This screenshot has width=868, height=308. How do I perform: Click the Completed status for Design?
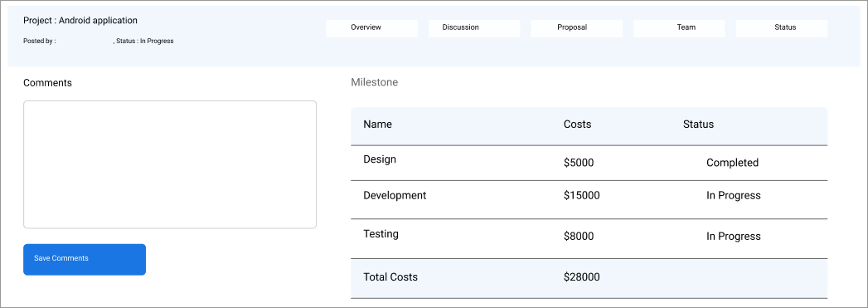(732, 163)
